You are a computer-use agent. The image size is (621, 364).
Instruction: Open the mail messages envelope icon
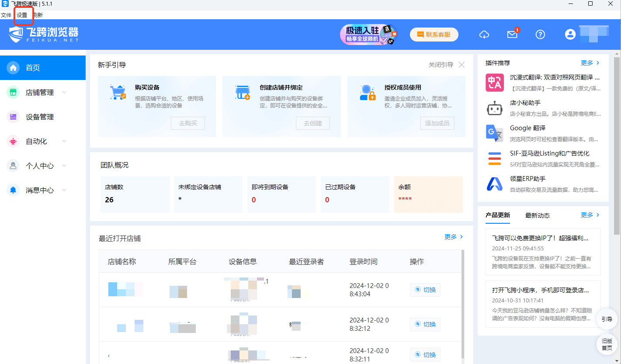pyautogui.click(x=512, y=35)
